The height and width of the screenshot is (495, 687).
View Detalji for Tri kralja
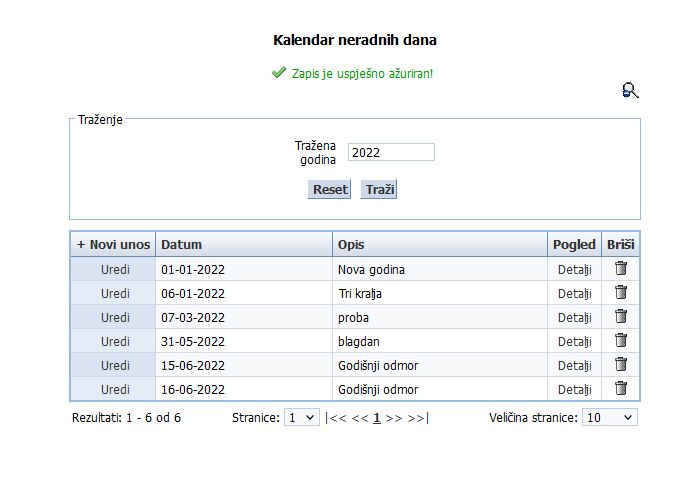click(574, 294)
